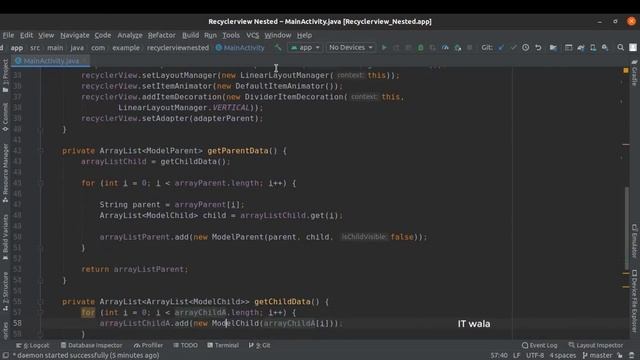Click the Profile app icon in toolbar
This screenshot has width=640, height=360.
445,47
